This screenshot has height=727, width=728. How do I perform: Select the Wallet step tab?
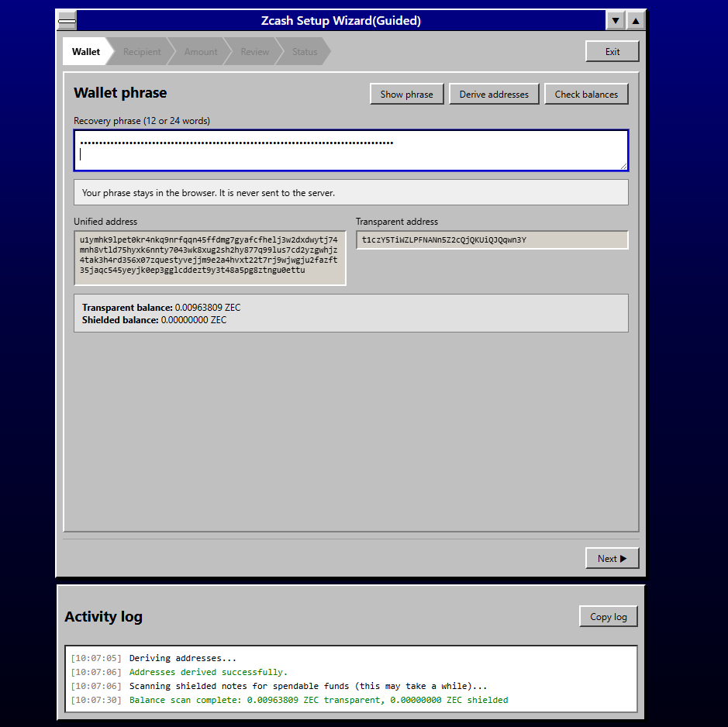pos(86,51)
